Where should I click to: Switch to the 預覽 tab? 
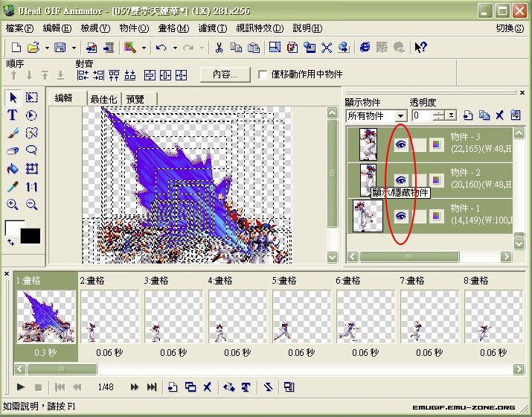pos(135,99)
